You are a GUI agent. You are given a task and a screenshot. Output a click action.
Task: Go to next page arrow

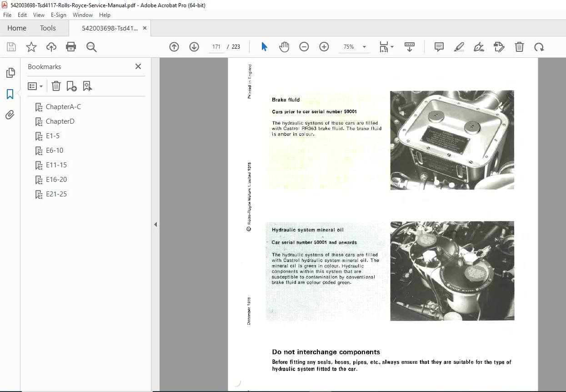click(194, 47)
